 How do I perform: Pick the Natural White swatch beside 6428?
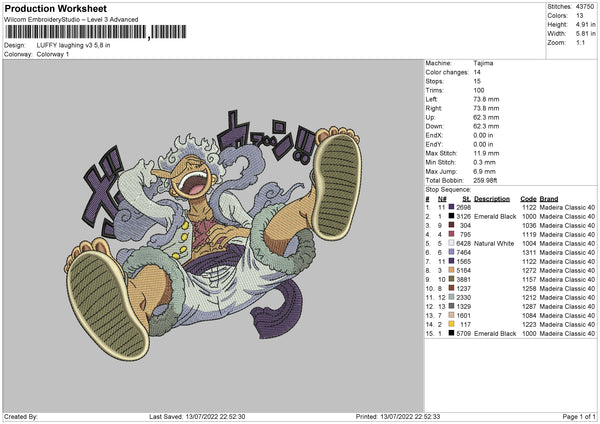click(x=451, y=243)
